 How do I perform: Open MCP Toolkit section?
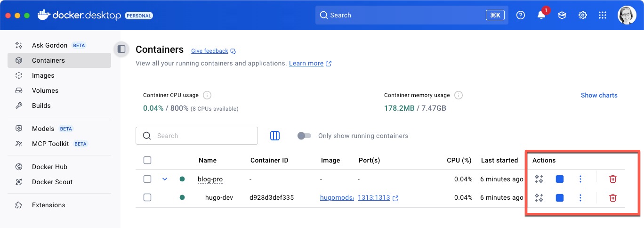click(59, 144)
